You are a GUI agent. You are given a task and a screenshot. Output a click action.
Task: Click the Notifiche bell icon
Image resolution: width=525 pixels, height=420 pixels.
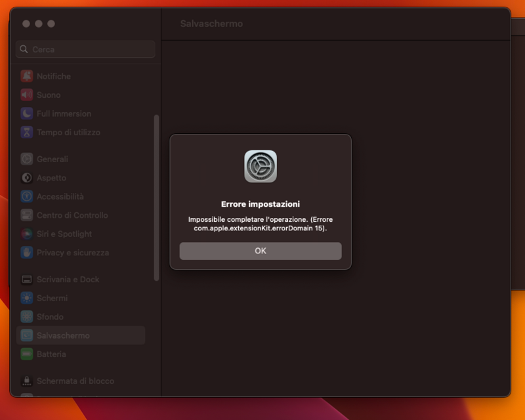pyautogui.click(x=27, y=76)
